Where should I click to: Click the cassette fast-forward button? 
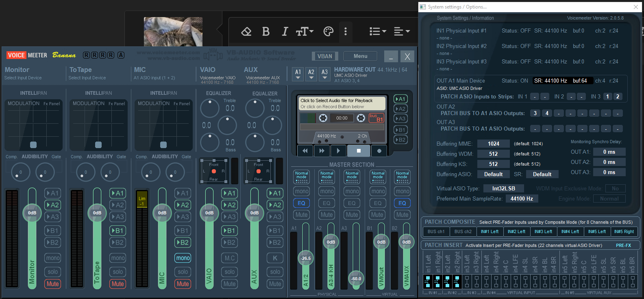point(322,151)
